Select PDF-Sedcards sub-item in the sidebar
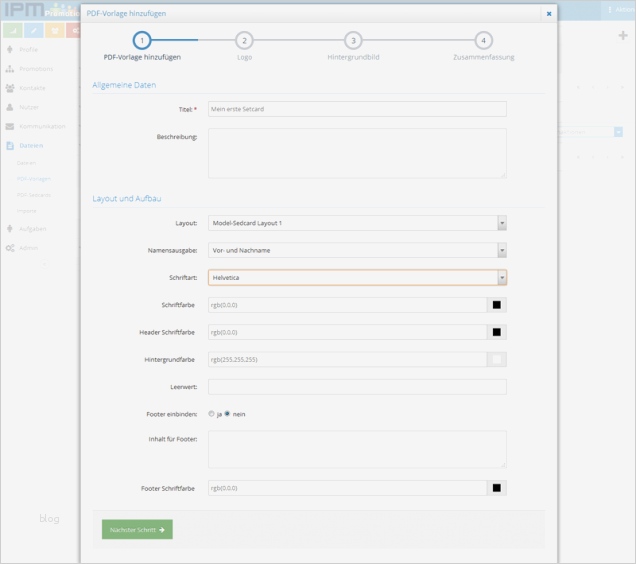This screenshot has height=564, width=636. pyautogui.click(x=34, y=195)
